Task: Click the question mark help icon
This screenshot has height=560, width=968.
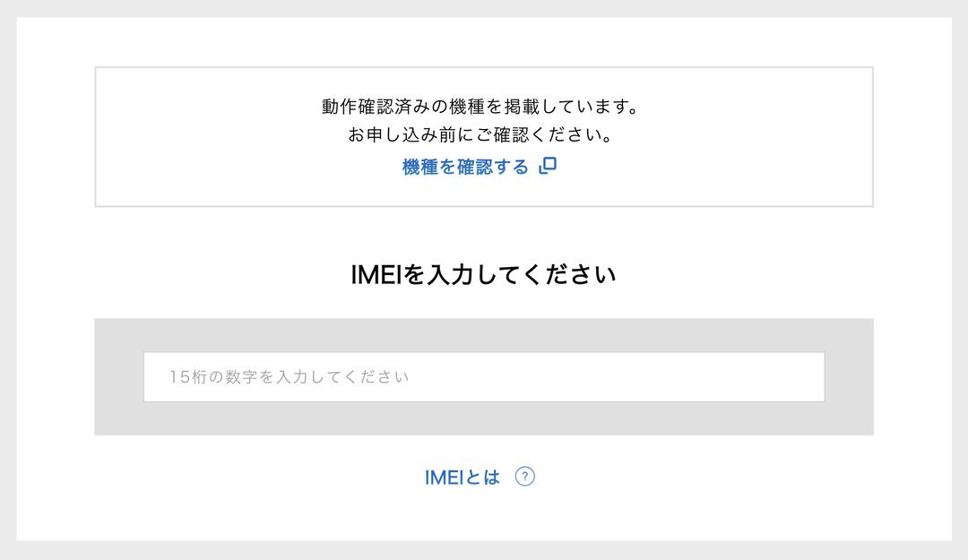Action: click(x=525, y=477)
